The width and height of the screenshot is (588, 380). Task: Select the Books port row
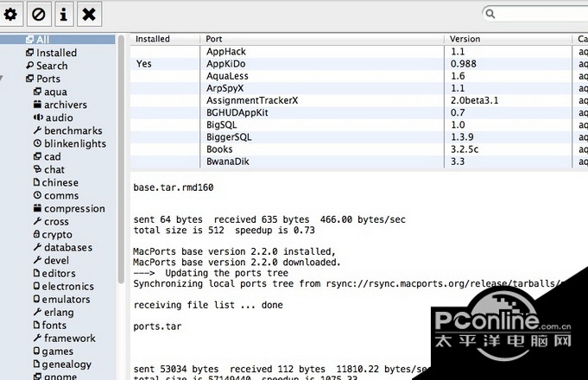[x=359, y=149]
